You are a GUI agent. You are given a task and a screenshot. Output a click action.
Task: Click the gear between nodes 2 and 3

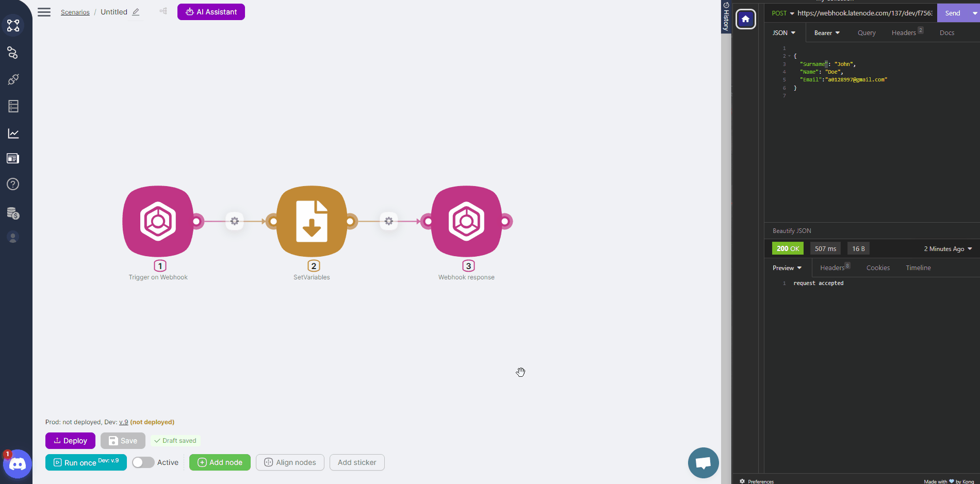click(389, 221)
